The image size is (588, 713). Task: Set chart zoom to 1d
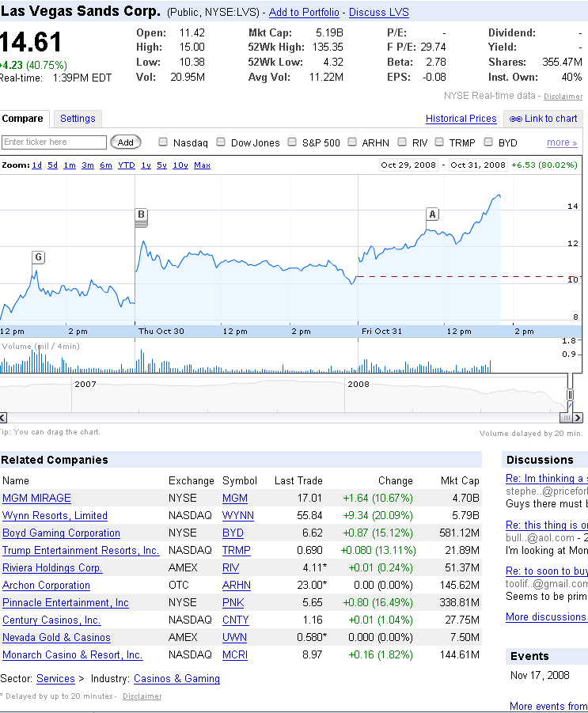(37, 165)
